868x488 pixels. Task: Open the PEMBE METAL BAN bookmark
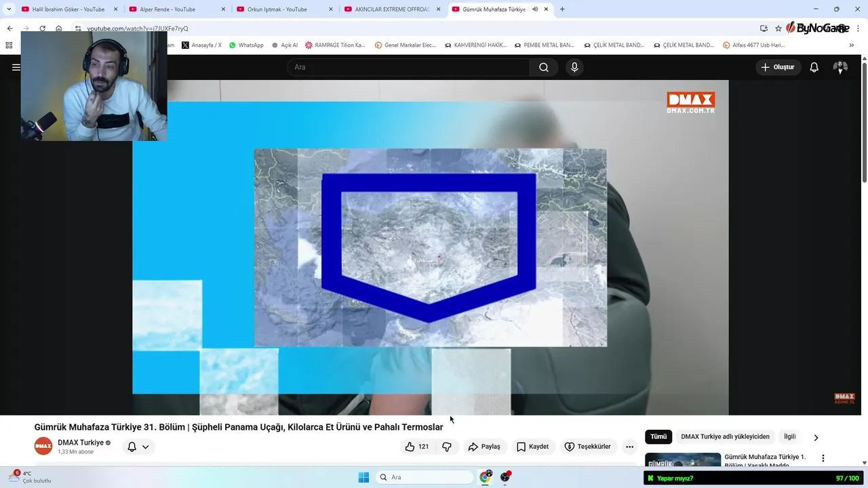pos(544,45)
